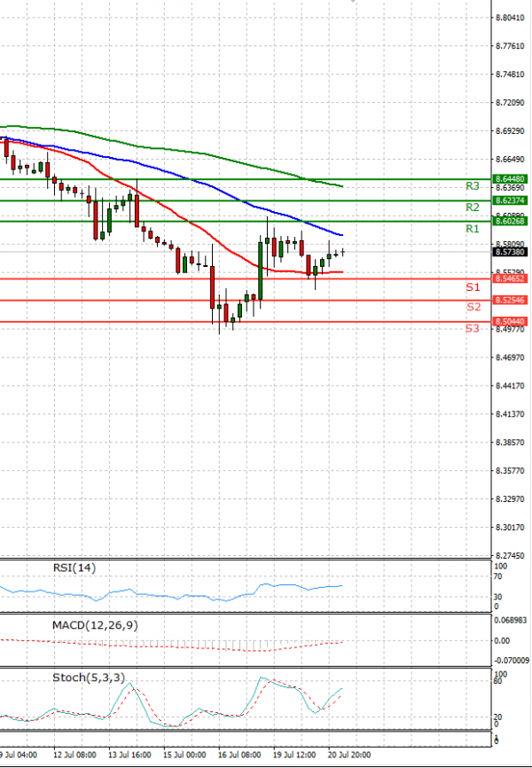The height and width of the screenshot is (768, 532).
Task: Click the R2 resistance label
Action: (473, 208)
